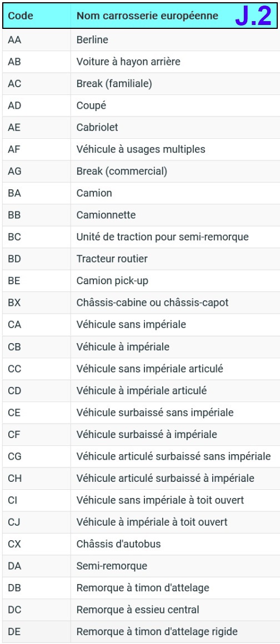Viewport: 280px width, 644px height.
Task: Click the Code column header
Action: pyautogui.click(x=21, y=16)
